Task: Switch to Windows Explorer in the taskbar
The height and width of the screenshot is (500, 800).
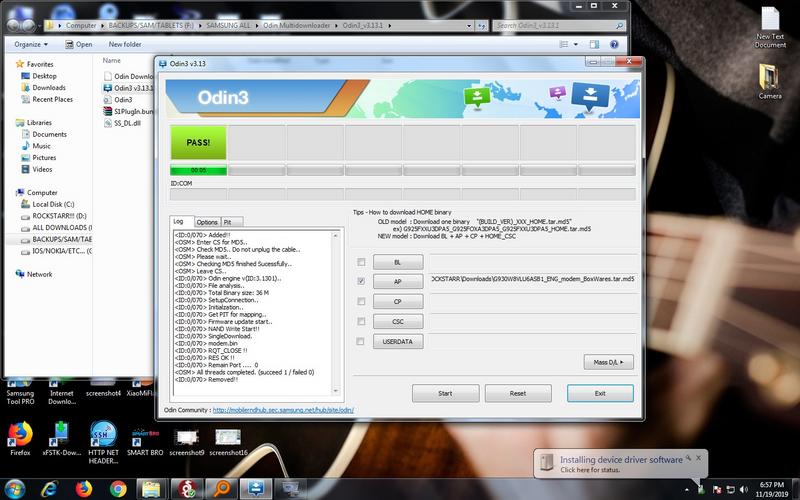Action: [x=152, y=489]
